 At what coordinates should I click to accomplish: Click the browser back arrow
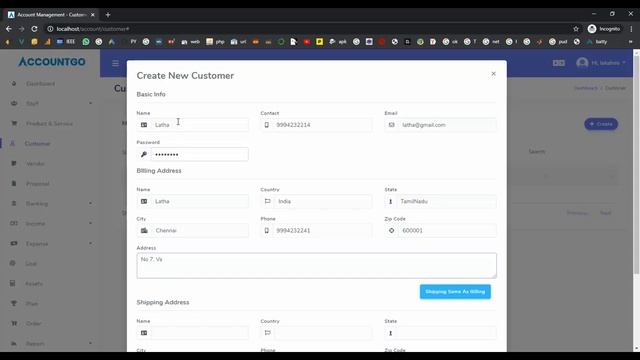9,29
